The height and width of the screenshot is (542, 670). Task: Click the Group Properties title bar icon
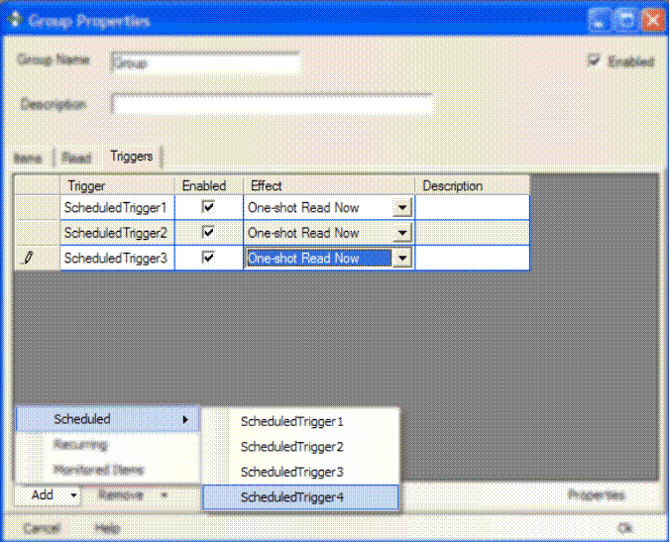pyautogui.click(x=15, y=19)
